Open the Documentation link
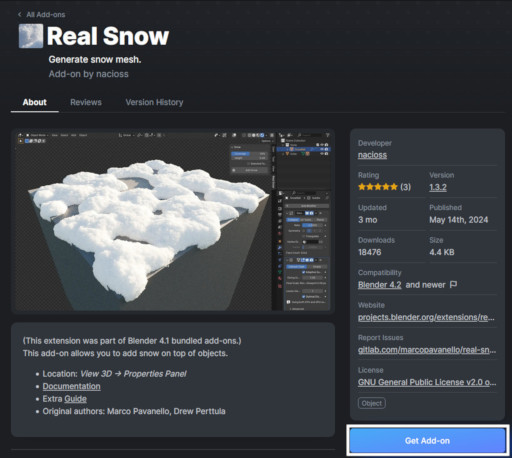 [x=71, y=386]
